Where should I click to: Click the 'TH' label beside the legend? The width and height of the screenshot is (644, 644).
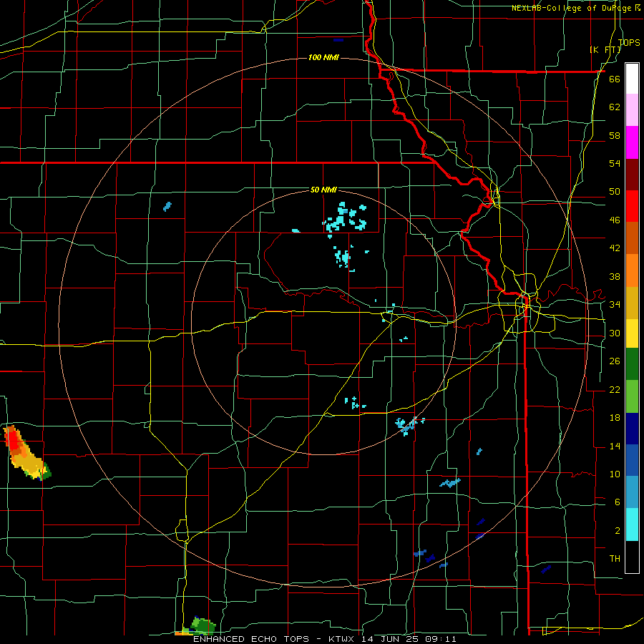[x=615, y=559]
